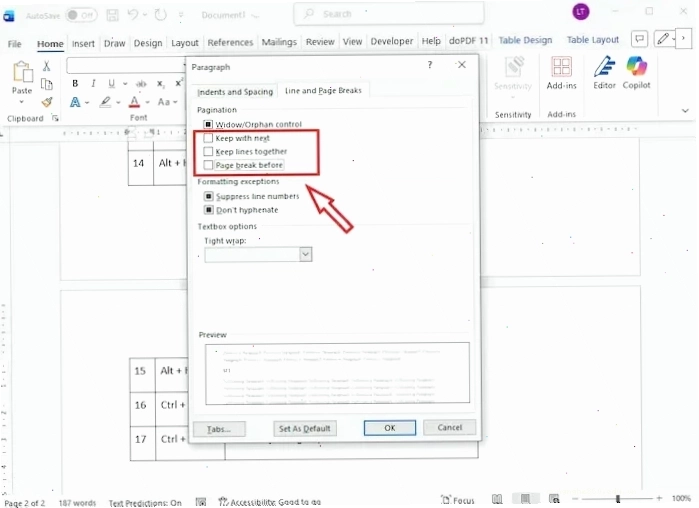This screenshot has height=508, width=699.
Task: Open the Comments icon
Action: click(x=639, y=39)
